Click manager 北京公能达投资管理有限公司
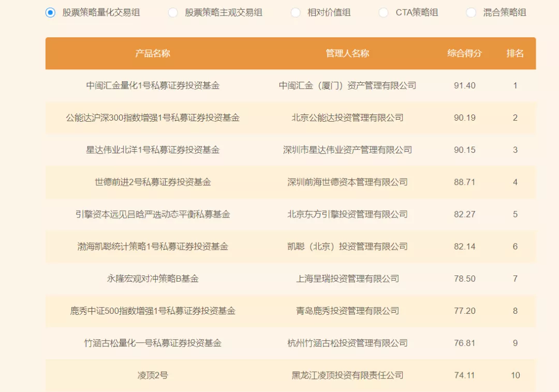 coord(347,118)
